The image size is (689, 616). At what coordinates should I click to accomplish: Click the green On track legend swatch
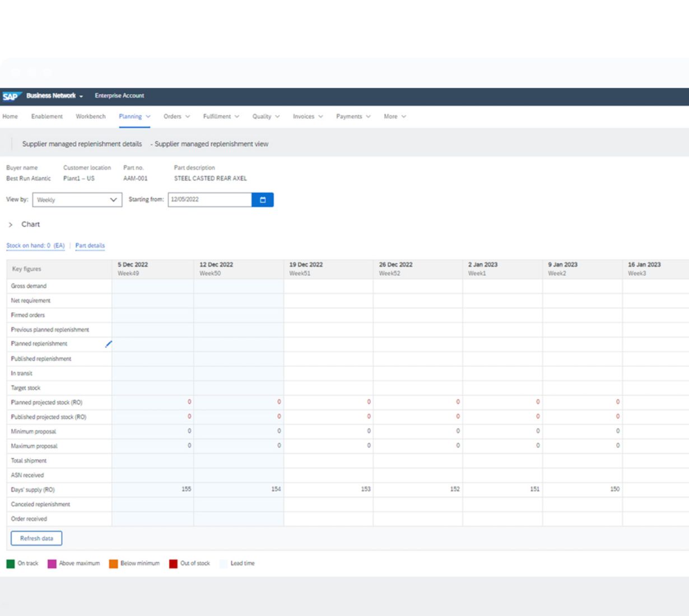click(x=11, y=564)
